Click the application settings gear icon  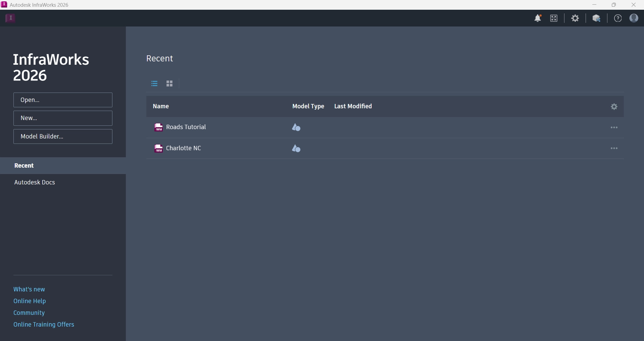click(575, 18)
